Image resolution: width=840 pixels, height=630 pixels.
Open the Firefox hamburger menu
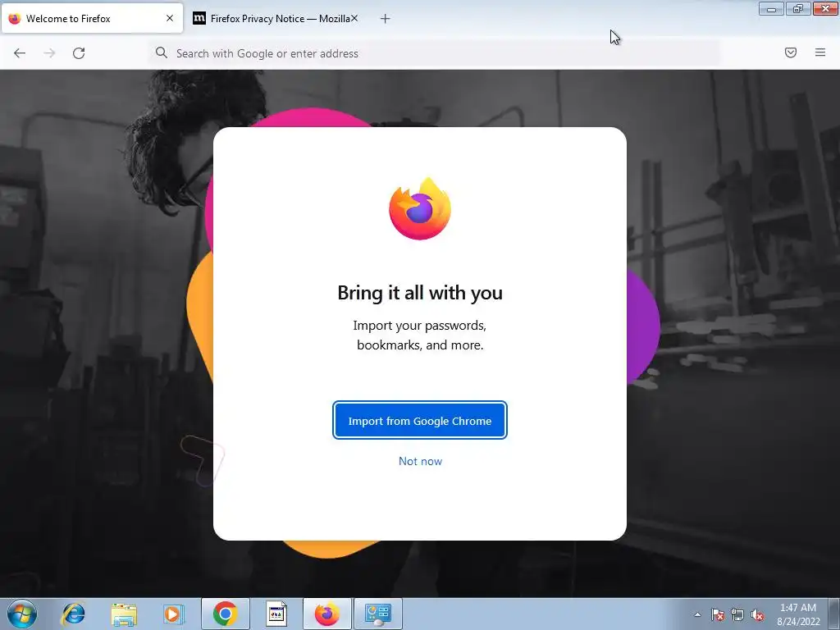point(819,52)
